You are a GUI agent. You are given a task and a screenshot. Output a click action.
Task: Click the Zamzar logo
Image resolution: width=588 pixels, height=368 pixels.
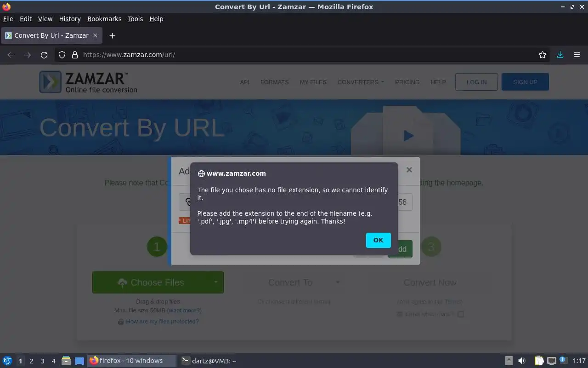(88, 82)
